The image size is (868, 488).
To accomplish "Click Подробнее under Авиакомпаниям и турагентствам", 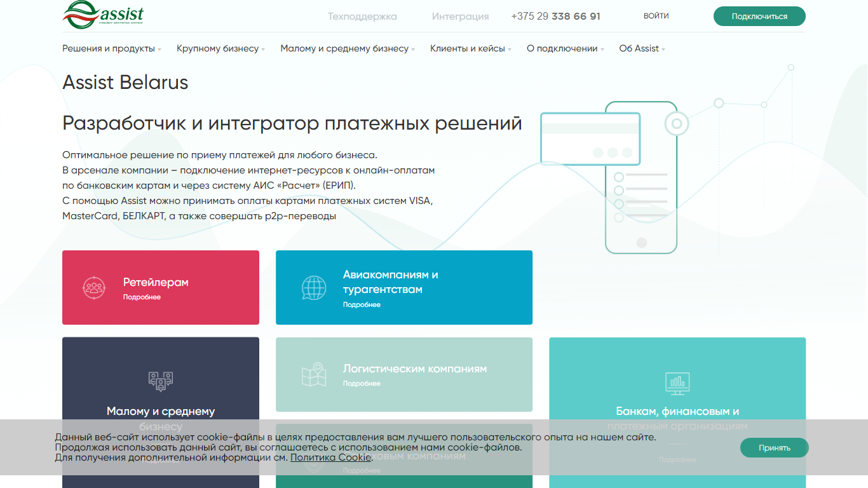I will [362, 305].
